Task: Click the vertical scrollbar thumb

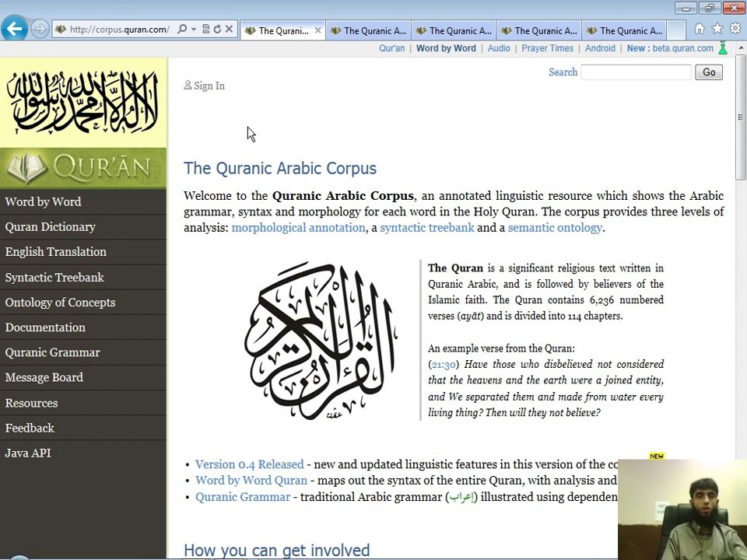Action: pyautogui.click(x=740, y=117)
